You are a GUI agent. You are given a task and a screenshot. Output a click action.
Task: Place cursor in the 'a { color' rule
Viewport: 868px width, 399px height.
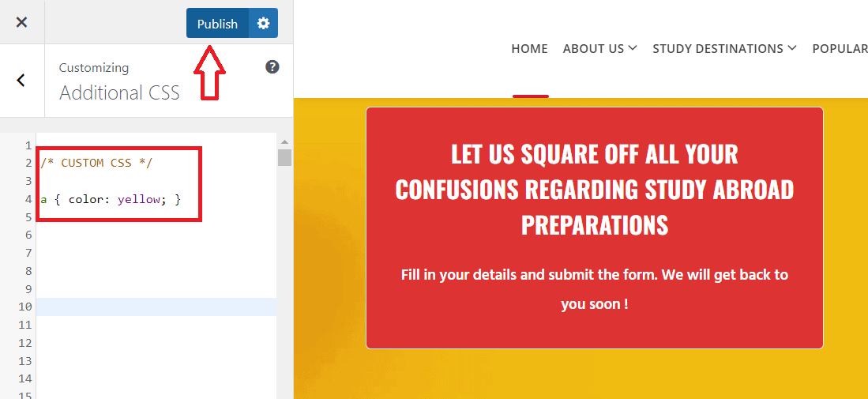coord(79,199)
